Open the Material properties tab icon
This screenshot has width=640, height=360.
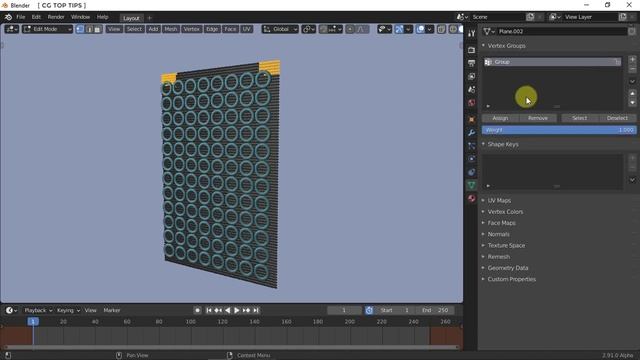click(471, 198)
